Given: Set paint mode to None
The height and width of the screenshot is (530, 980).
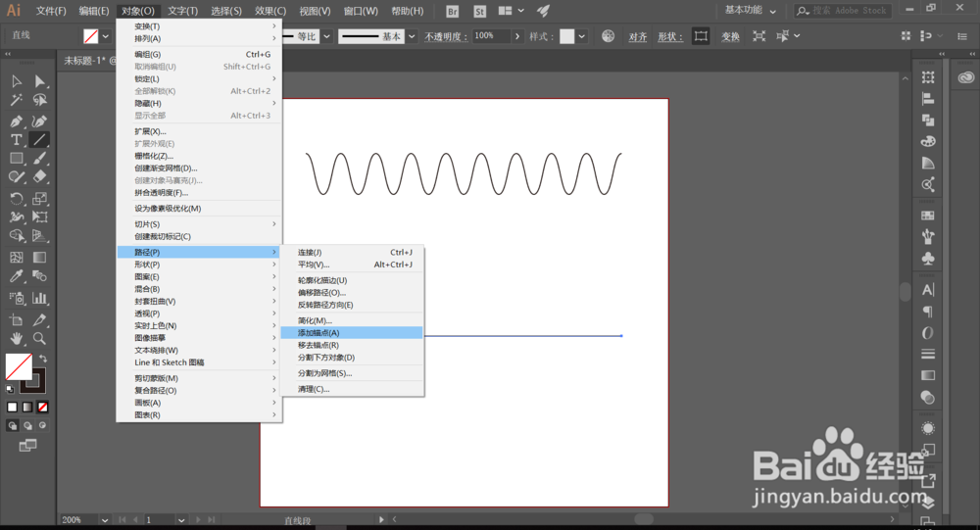Looking at the screenshot, I should pos(42,407).
